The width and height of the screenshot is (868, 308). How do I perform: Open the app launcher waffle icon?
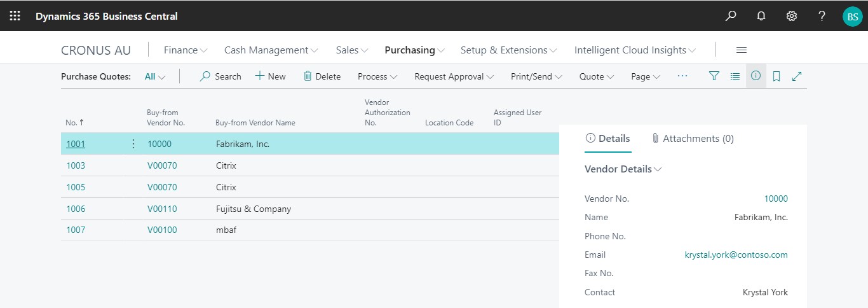click(15, 16)
